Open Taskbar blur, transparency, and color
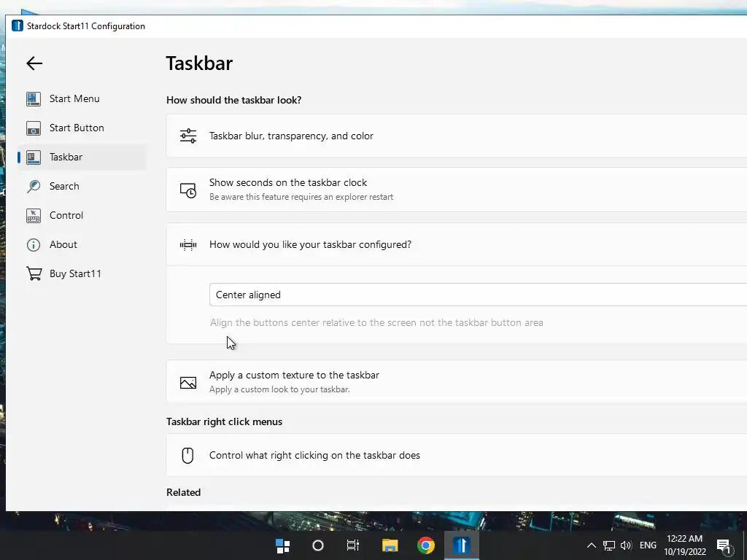 (x=457, y=136)
